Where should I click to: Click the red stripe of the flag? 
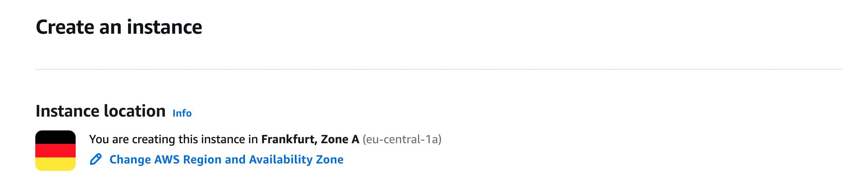[55, 151]
